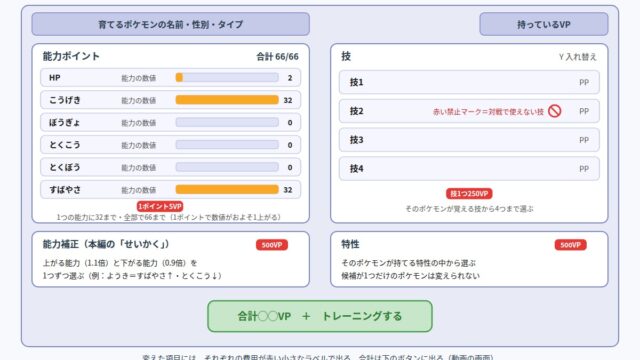This screenshot has height=360, width=640.
Task: Select the 技1 move slot
Action: (x=469, y=82)
